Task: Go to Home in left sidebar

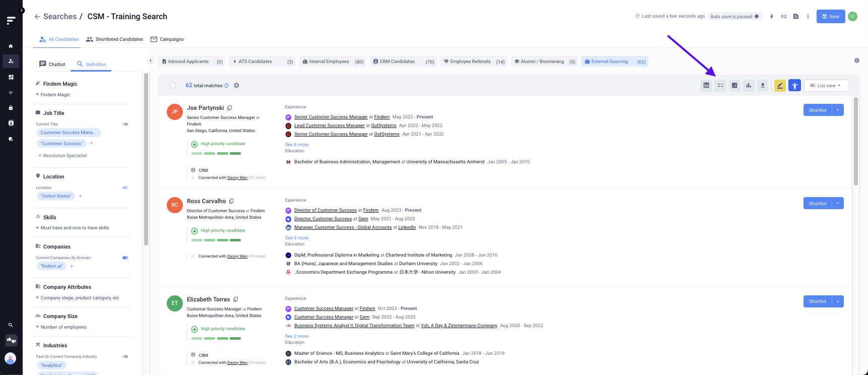Action: pos(11,46)
